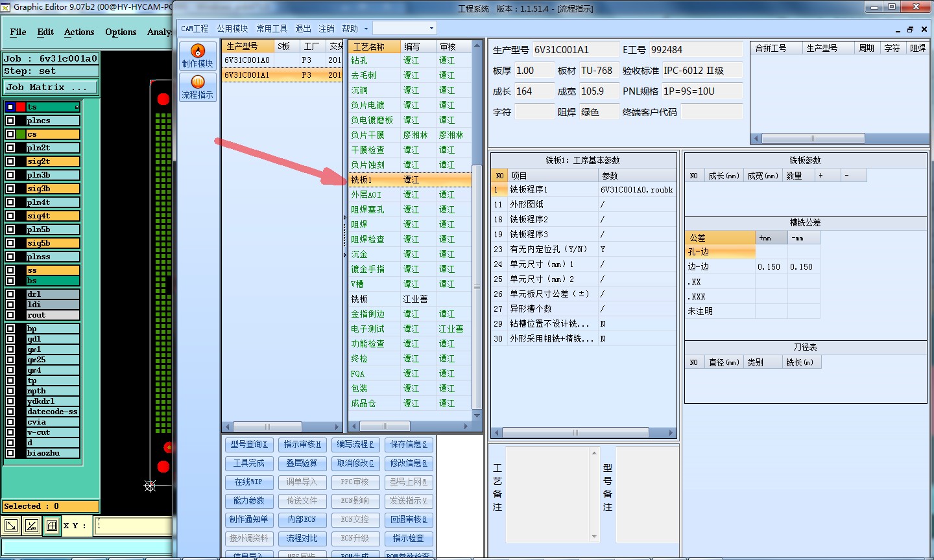The width and height of the screenshot is (934, 560).
Task: Click the Job Matrix ... button
Action: tap(51, 87)
